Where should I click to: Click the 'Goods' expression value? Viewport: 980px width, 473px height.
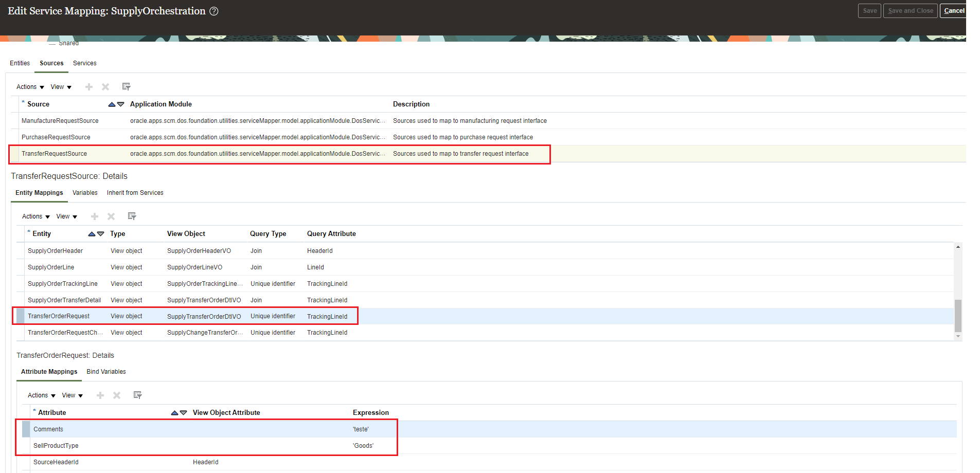363,446
